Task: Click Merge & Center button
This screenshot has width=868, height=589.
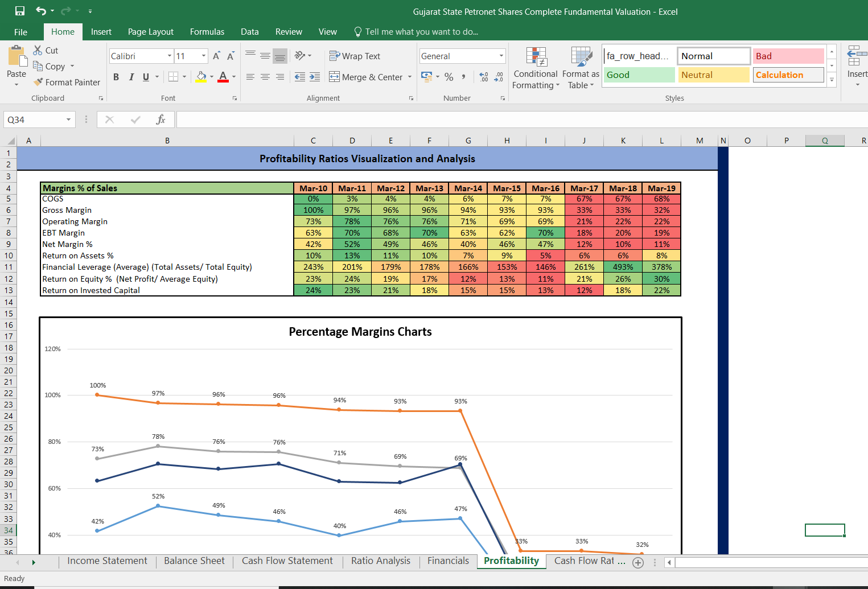Action: (x=366, y=77)
